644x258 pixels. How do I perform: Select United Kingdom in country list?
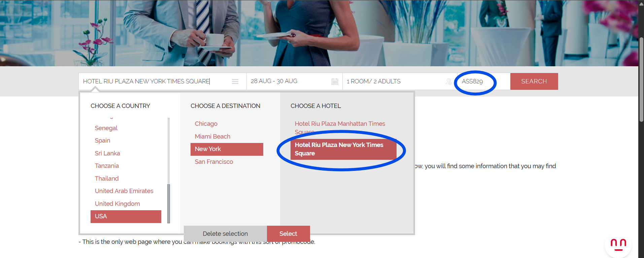click(117, 204)
